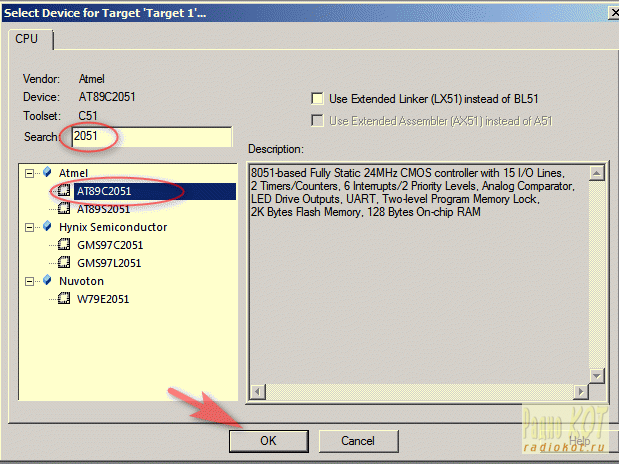Confirm selection with OK button

269,441
